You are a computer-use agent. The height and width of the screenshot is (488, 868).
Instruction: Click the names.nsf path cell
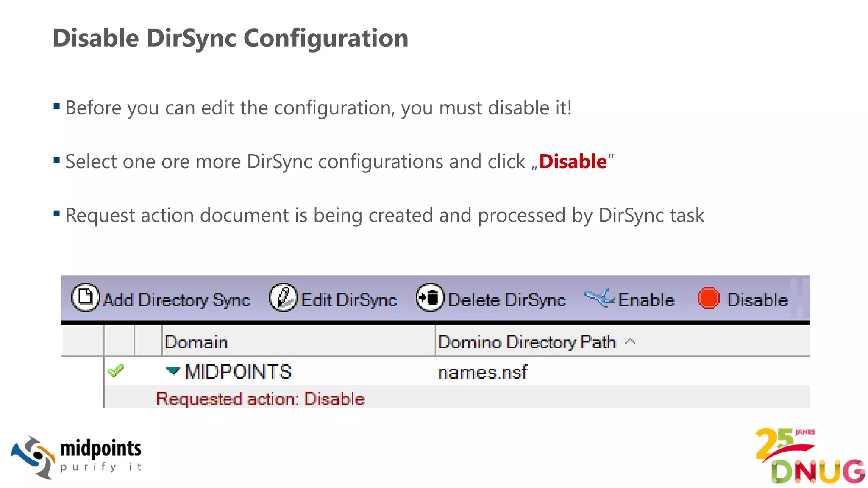tap(483, 373)
